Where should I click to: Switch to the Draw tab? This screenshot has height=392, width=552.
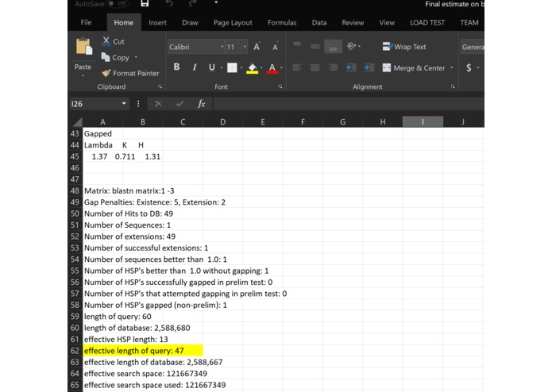coord(190,22)
